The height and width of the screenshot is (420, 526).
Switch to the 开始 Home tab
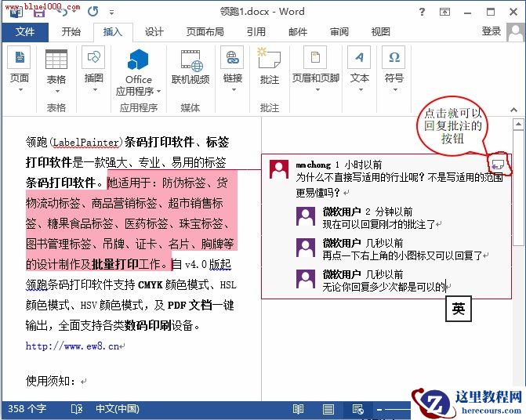click(71, 32)
